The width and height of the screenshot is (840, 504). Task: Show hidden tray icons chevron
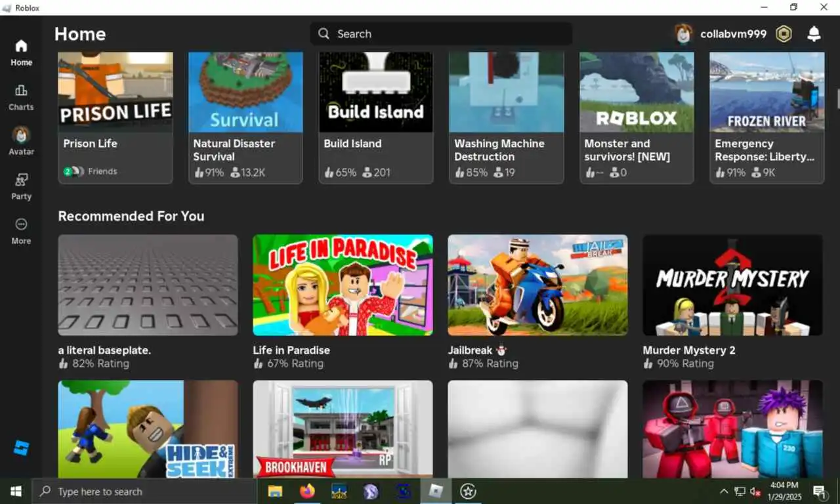point(724,491)
